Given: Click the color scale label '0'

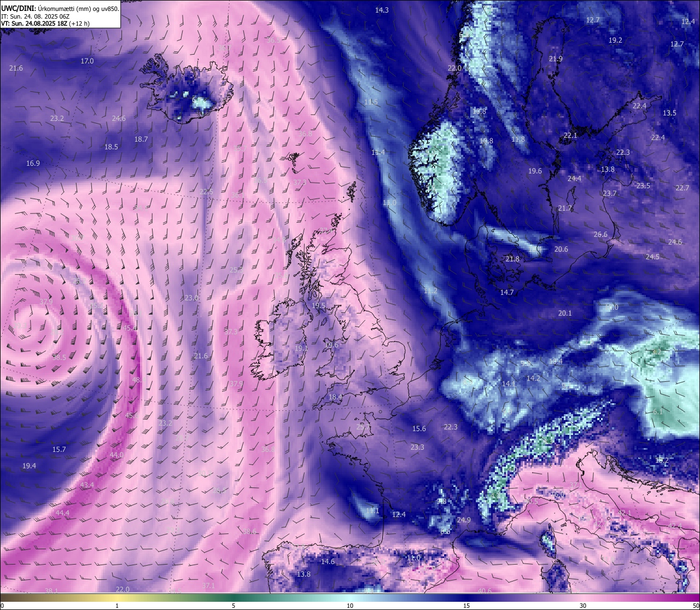Looking at the screenshot, I should pos(2,606).
